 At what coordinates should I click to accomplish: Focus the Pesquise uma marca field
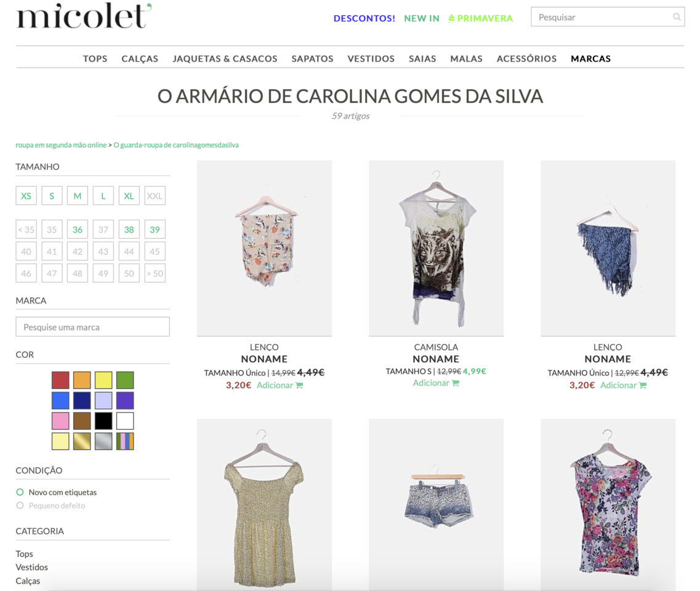(92, 327)
